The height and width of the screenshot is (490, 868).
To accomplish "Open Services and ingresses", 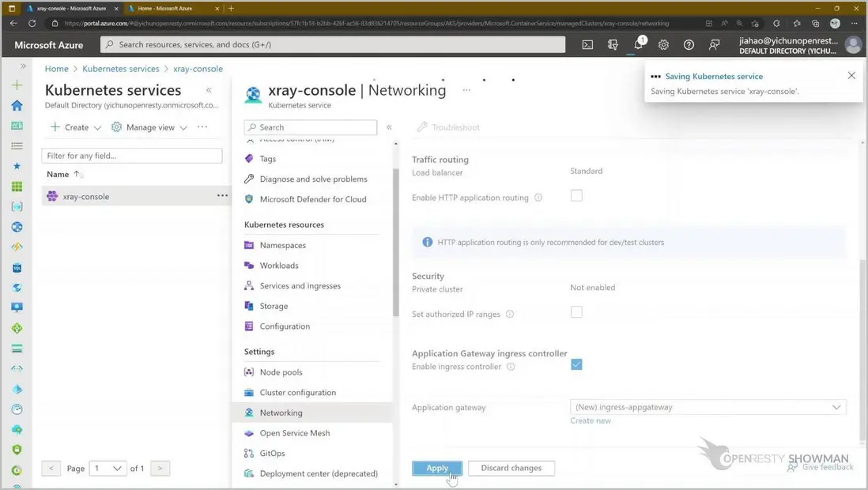I will click(x=300, y=285).
